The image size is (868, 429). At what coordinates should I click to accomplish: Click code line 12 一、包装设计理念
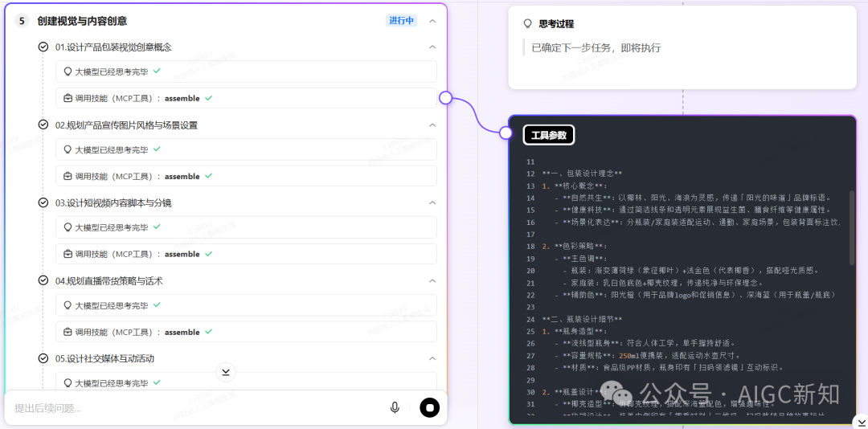pos(583,174)
